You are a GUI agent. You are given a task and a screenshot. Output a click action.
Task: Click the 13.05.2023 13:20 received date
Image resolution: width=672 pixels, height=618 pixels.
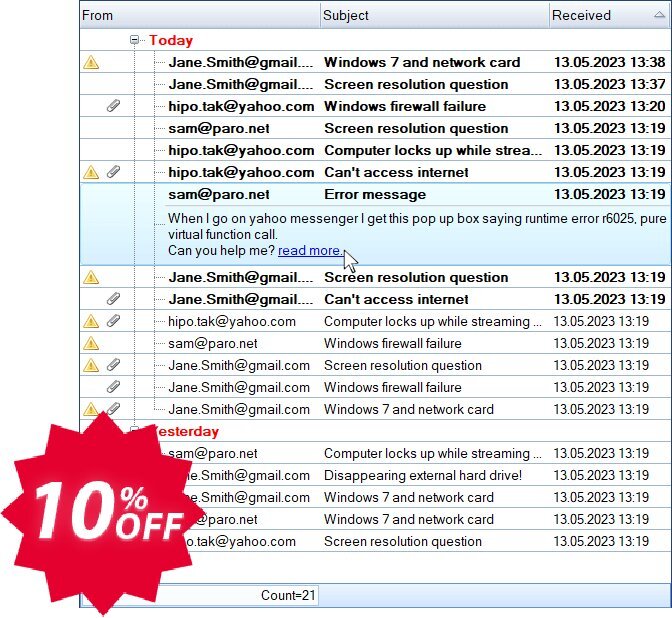[x=609, y=106]
